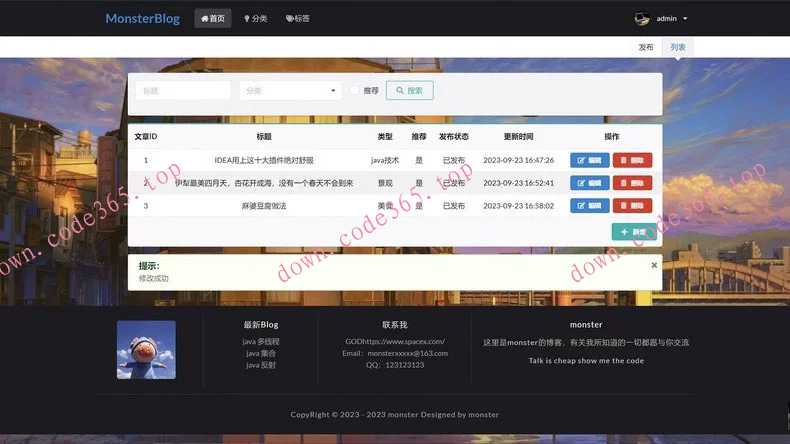Viewport: 790px width, 444px height.
Task: Open the 分类 category dropdown filter
Action: pyautogui.click(x=291, y=91)
